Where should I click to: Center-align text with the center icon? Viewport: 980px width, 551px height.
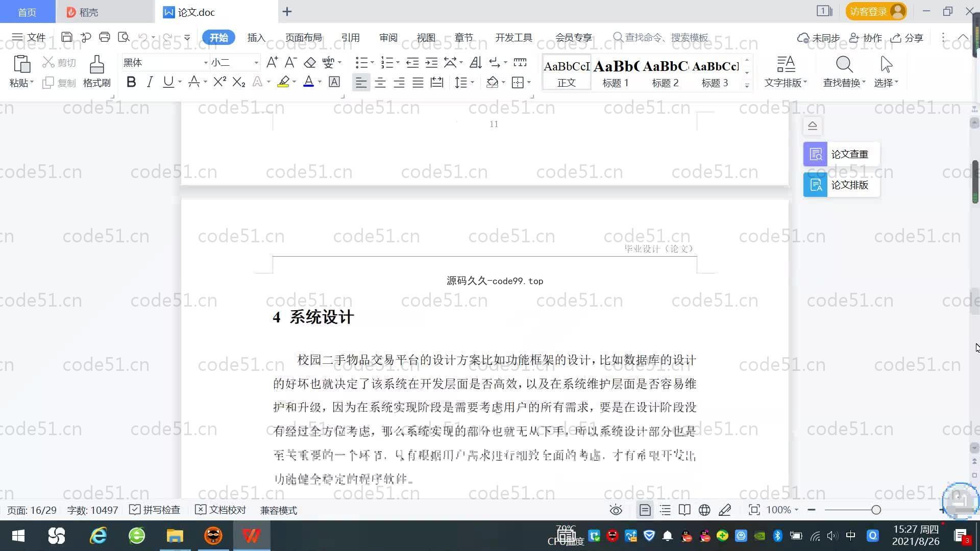point(380,83)
